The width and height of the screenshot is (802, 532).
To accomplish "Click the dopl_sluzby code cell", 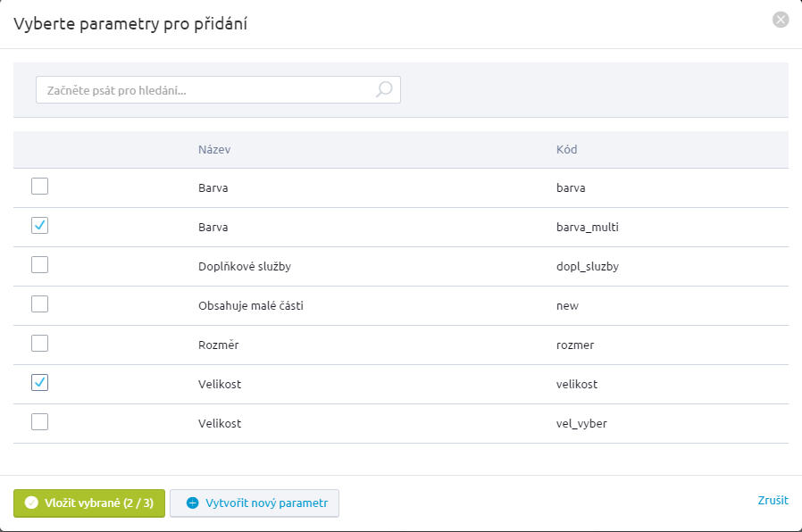I will pos(587,267).
